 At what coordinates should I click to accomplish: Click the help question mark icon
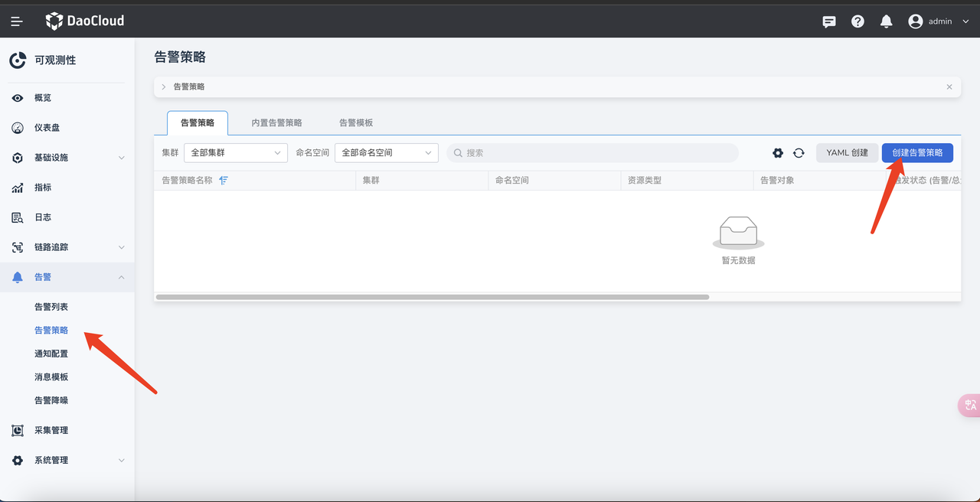tap(857, 21)
